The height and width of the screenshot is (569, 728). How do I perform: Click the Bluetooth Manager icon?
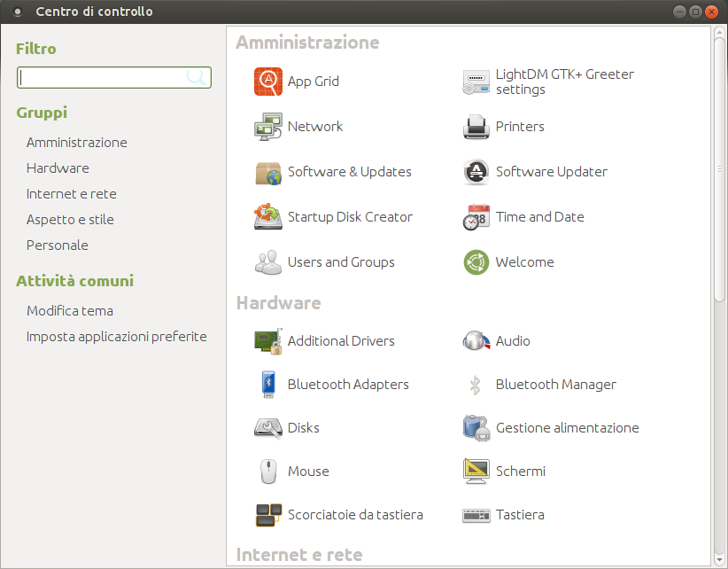pos(476,385)
